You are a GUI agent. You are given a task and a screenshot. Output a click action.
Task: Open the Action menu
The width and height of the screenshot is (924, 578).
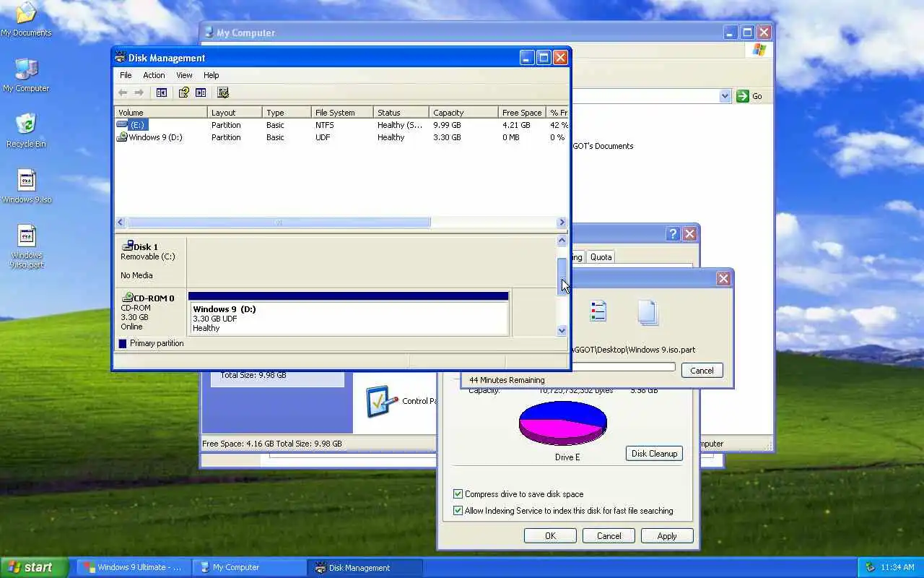tap(154, 75)
